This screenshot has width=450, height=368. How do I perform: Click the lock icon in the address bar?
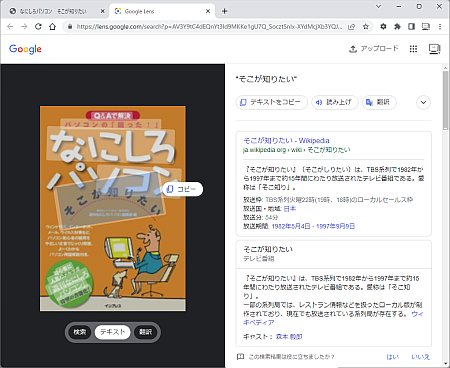point(70,27)
